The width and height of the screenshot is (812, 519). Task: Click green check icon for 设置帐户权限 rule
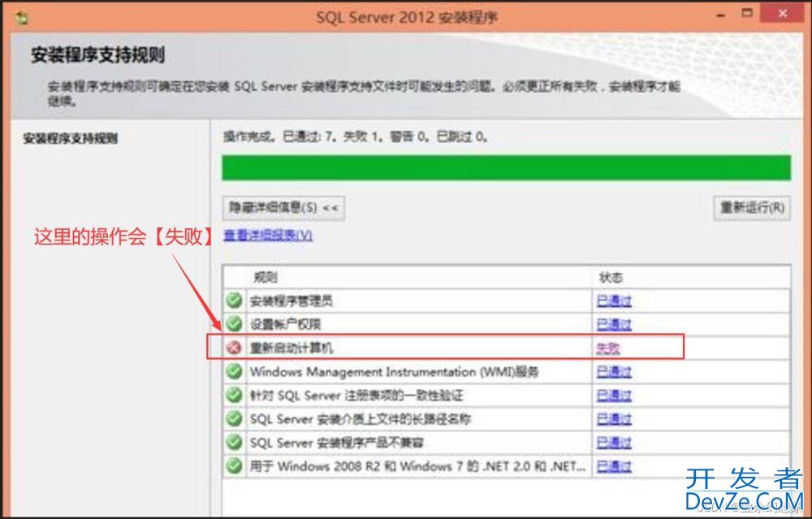(x=235, y=324)
